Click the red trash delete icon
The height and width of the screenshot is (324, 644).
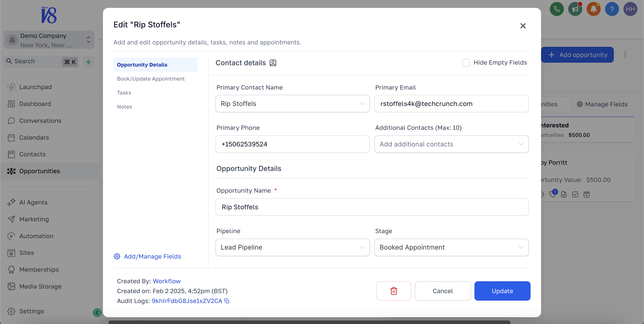393,291
